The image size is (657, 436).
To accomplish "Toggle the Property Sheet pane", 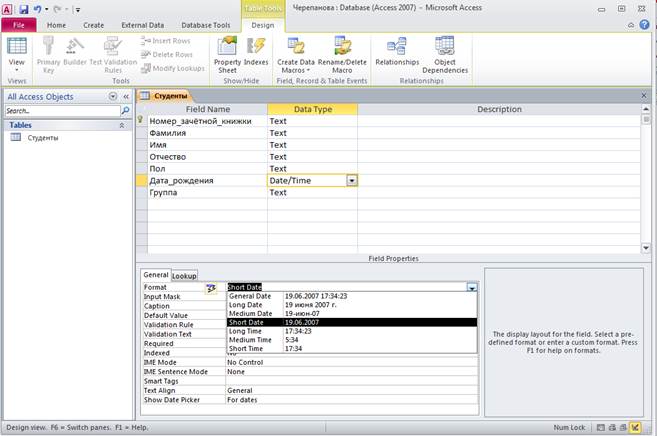I will [x=227, y=54].
